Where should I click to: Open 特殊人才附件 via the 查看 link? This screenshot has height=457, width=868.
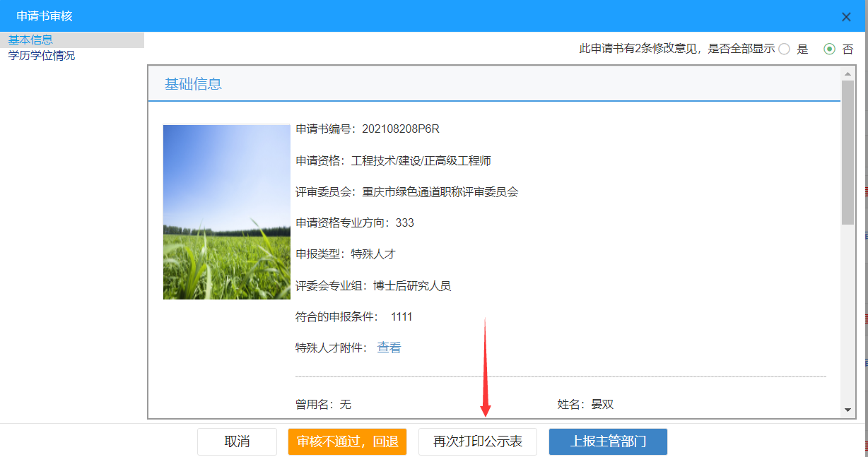tap(388, 348)
